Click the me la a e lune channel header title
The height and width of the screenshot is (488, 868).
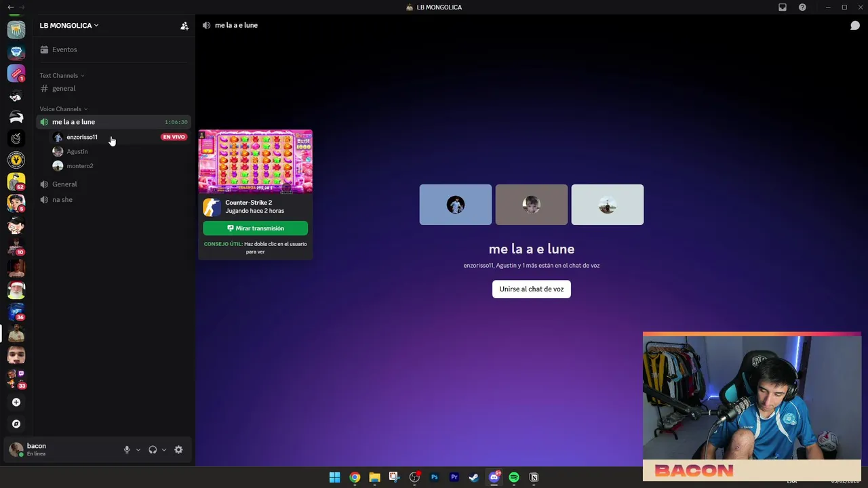[x=236, y=26]
